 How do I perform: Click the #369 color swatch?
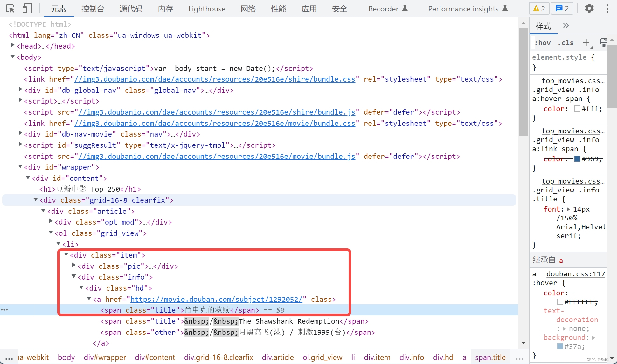pyautogui.click(x=577, y=159)
